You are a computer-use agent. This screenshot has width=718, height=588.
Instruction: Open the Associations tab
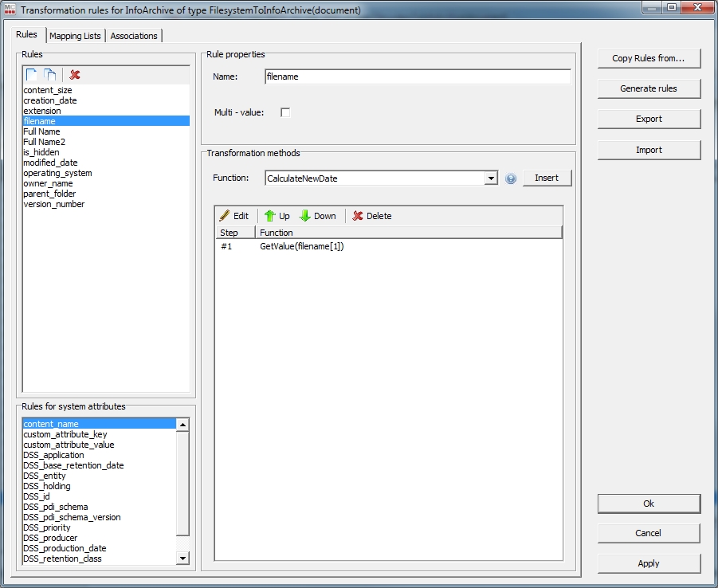click(x=134, y=36)
